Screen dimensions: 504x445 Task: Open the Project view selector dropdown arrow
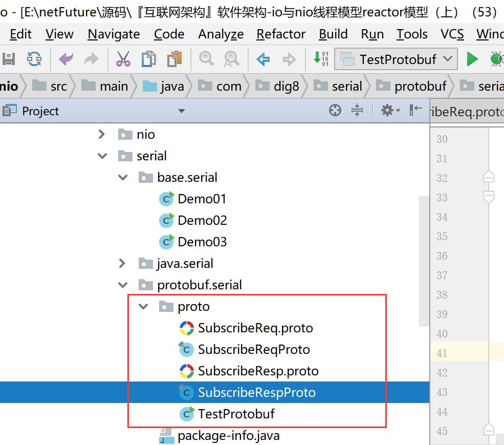pos(182,111)
